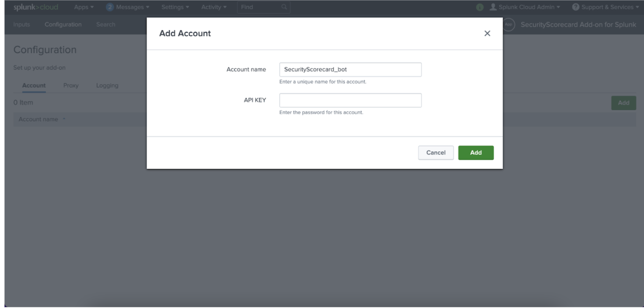Viewport: 644px width, 308px height.
Task: Switch to the Account tab
Action: (34, 86)
